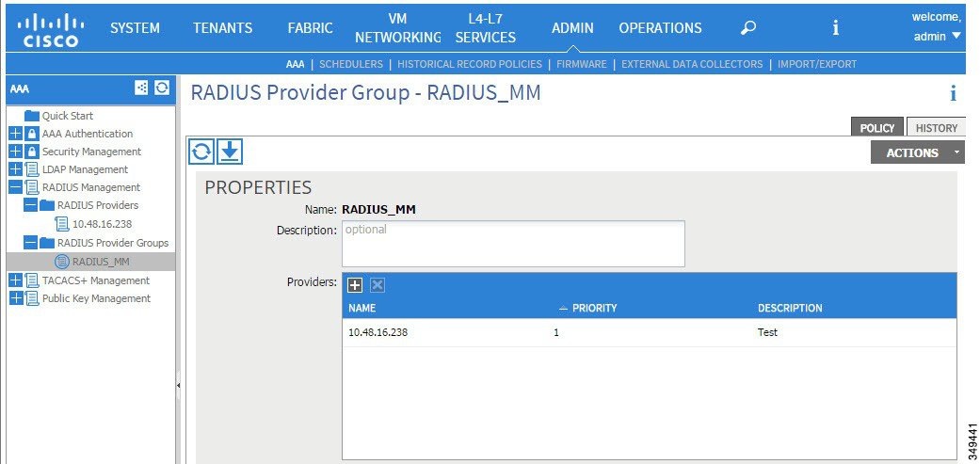Go to IMPORT/EXPORT submenu
The width and height of the screenshot is (980, 464).
click(817, 64)
